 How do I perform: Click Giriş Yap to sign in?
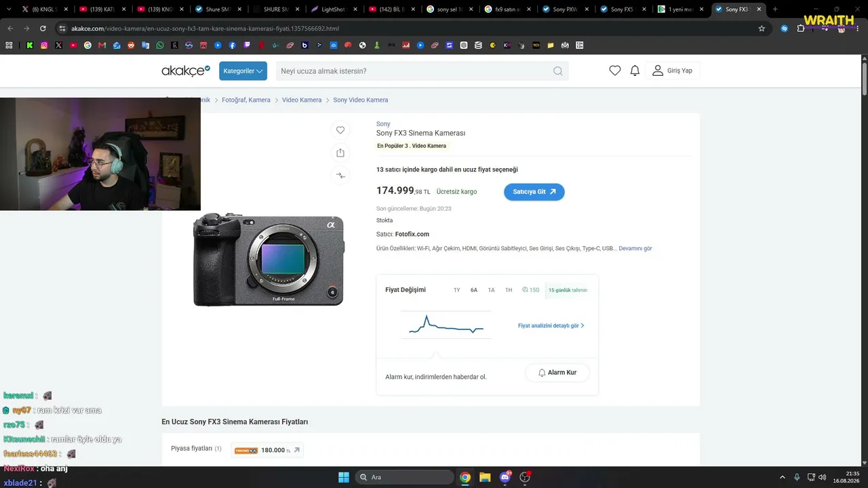[672, 70]
